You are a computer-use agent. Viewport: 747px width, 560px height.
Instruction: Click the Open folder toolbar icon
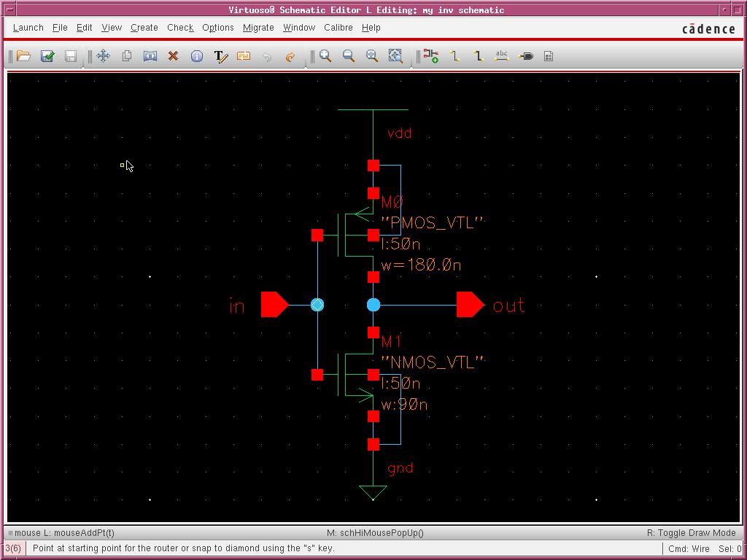click(23, 56)
